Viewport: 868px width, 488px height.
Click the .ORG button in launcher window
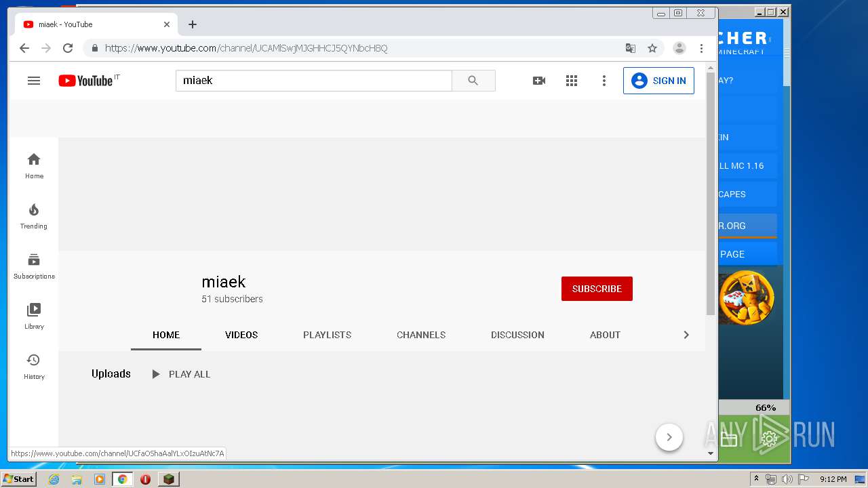pos(747,226)
